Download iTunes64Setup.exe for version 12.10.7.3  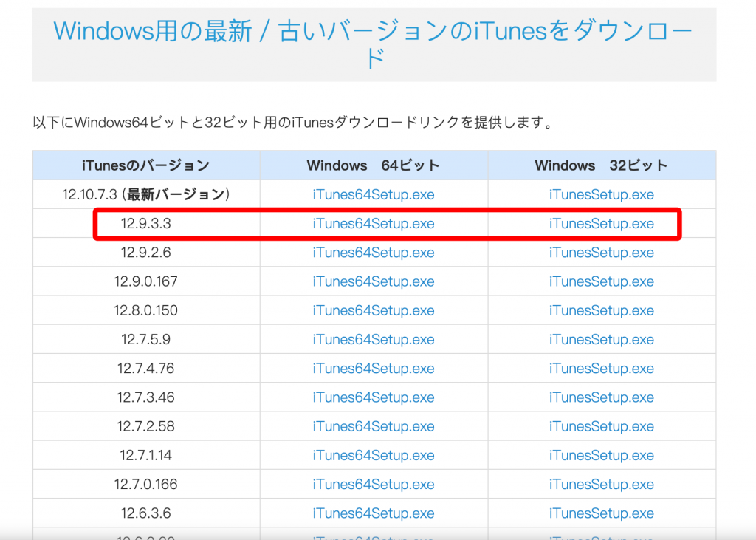373,194
